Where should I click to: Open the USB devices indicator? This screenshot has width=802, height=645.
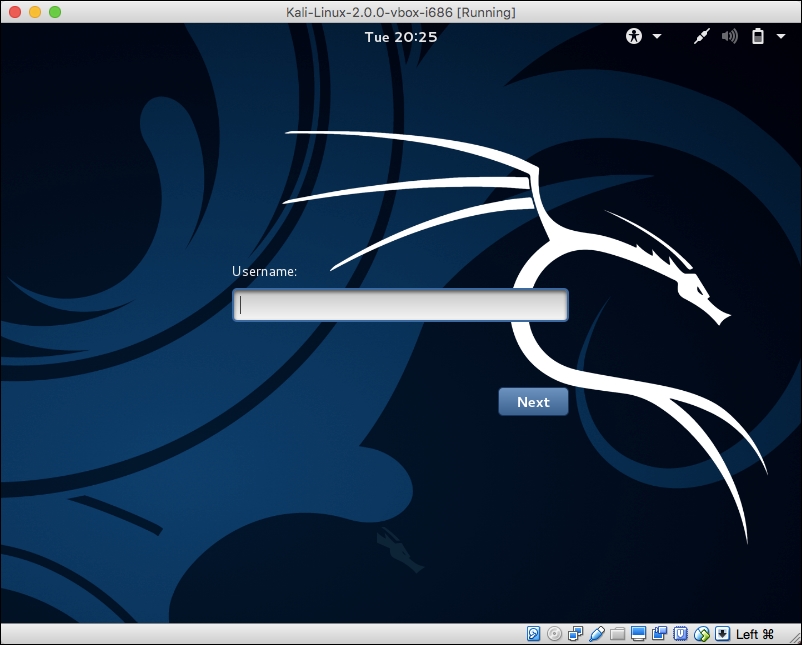(x=596, y=634)
